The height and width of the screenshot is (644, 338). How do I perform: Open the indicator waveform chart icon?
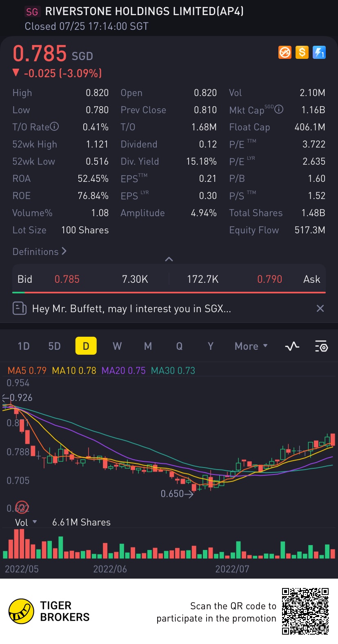(292, 347)
